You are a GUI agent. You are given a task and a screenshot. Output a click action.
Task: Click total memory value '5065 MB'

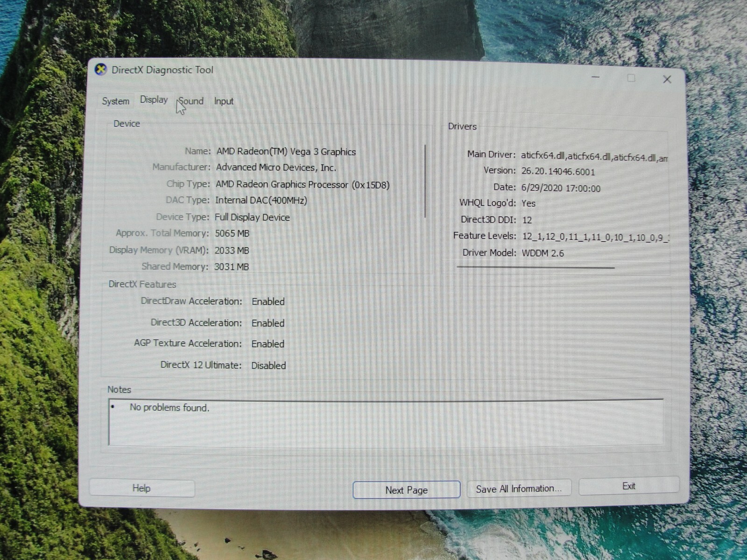coord(232,233)
